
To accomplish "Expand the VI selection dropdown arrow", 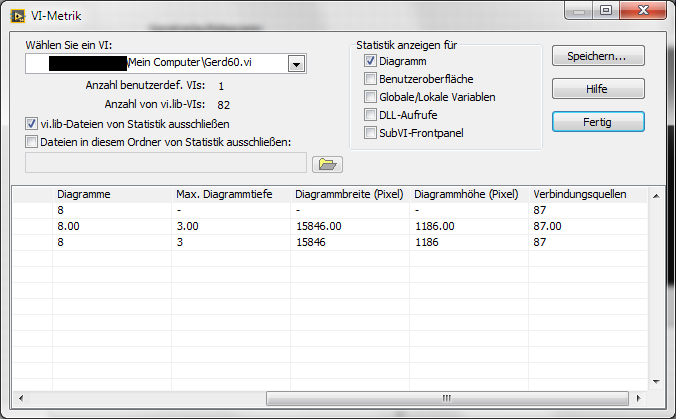I will 296,64.
